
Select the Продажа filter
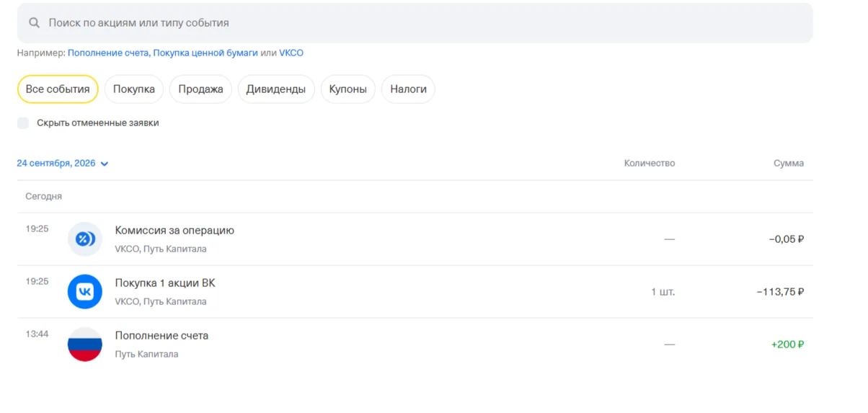point(201,89)
